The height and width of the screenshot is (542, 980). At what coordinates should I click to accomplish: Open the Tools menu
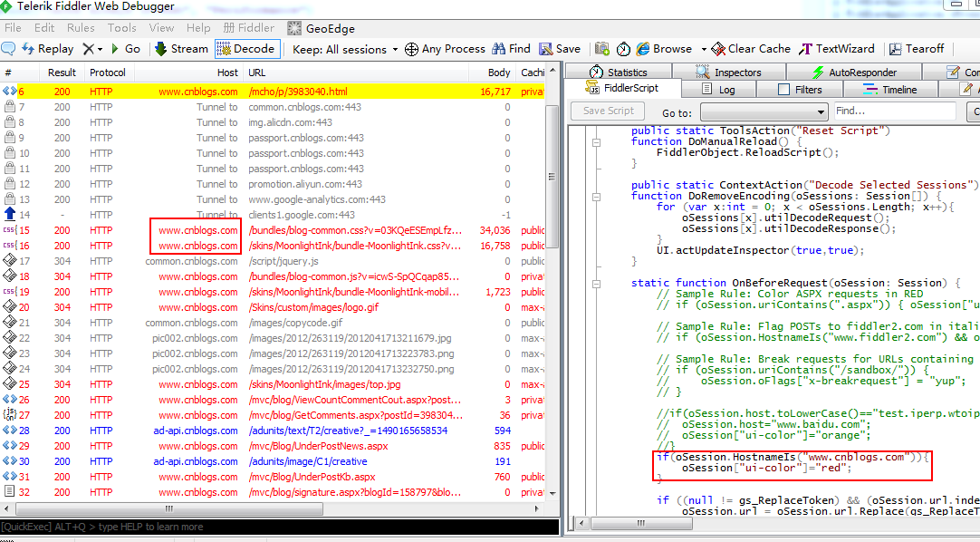pos(121,28)
